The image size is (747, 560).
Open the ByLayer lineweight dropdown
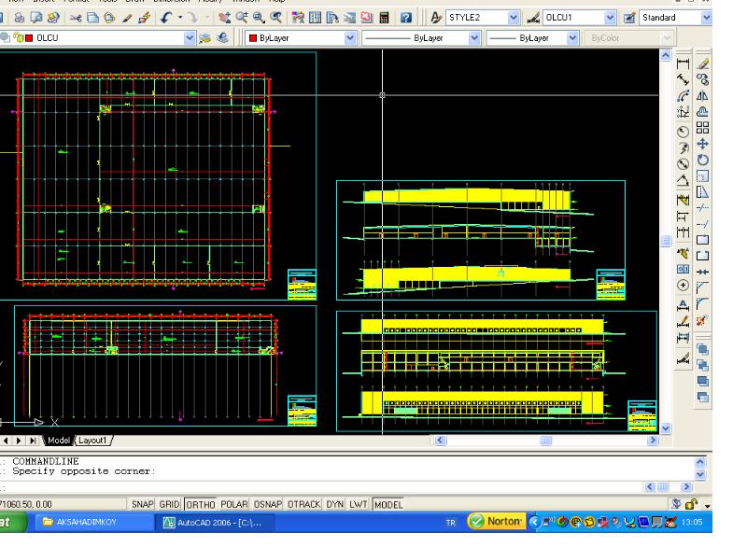[572, 38]
